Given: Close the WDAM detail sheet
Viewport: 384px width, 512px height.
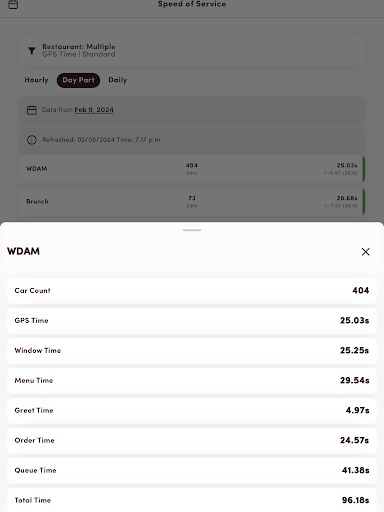Looking at the screenshot, I should (366, 252).
